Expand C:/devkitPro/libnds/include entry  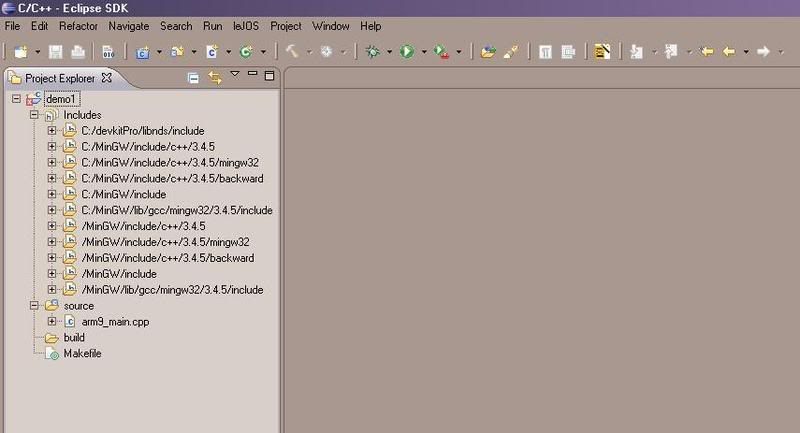click(52, 131)
